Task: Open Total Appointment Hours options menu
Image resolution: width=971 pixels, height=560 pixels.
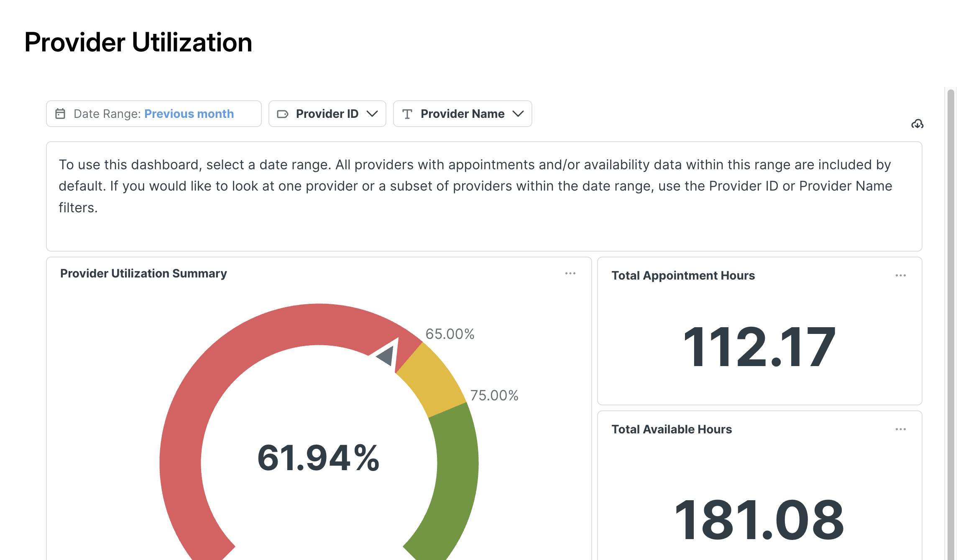Action: [x=901, y=275]
